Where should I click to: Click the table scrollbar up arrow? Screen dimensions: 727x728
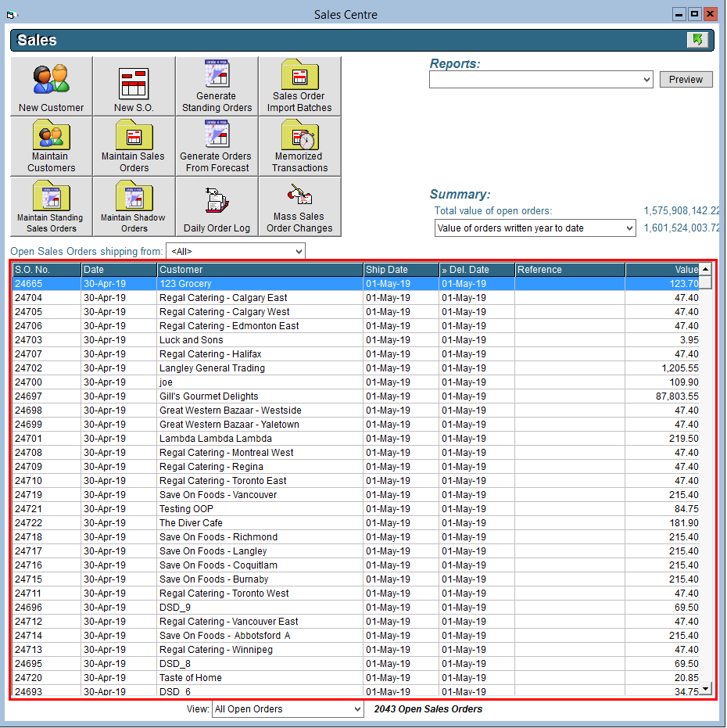pos(705,269)
